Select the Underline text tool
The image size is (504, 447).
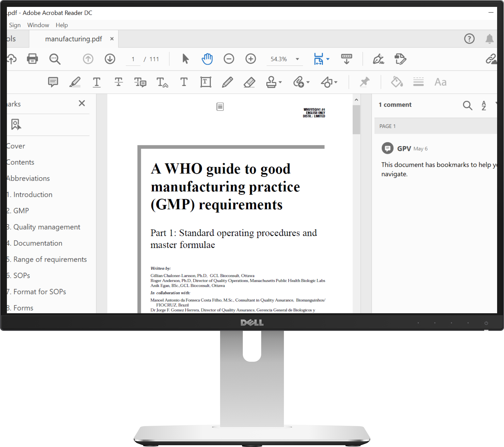tap(97, 82)
